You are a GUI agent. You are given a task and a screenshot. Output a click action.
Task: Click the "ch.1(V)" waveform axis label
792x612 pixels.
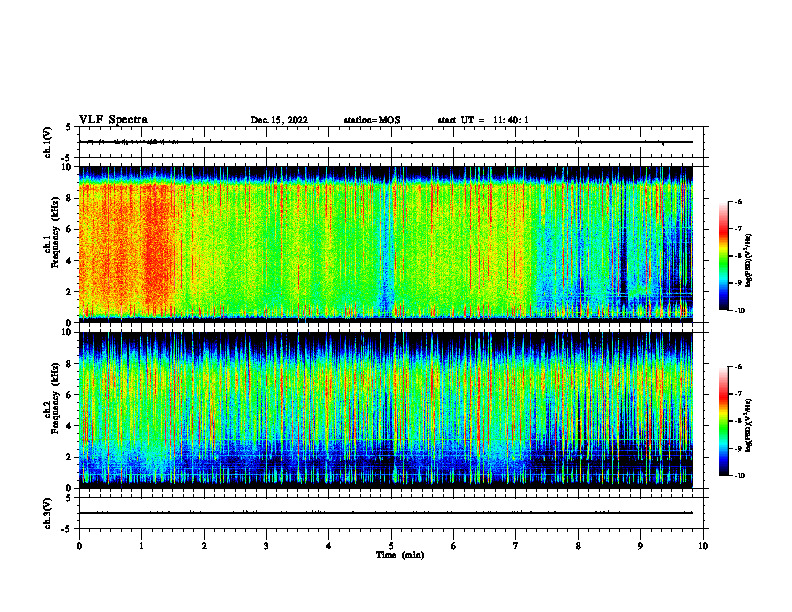pyautogui.click(x=48, y=142)
